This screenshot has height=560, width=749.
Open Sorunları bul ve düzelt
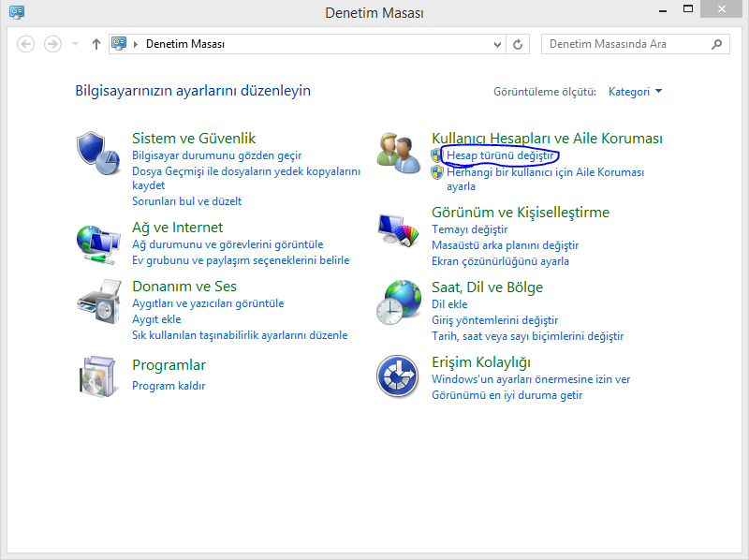[x=186, y=201]
